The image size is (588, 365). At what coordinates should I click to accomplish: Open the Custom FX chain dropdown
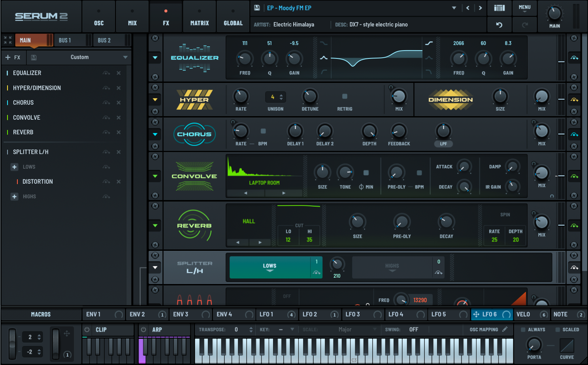(125, 57)
